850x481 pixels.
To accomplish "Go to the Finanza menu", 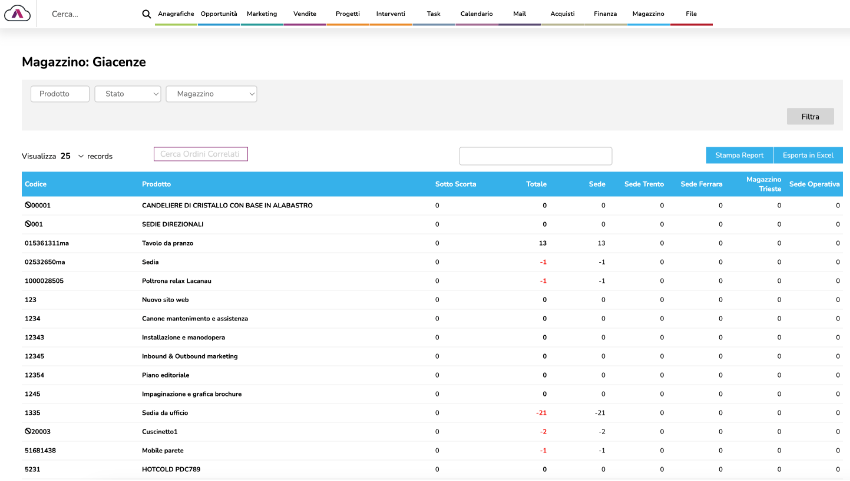I will pos(605,15).
